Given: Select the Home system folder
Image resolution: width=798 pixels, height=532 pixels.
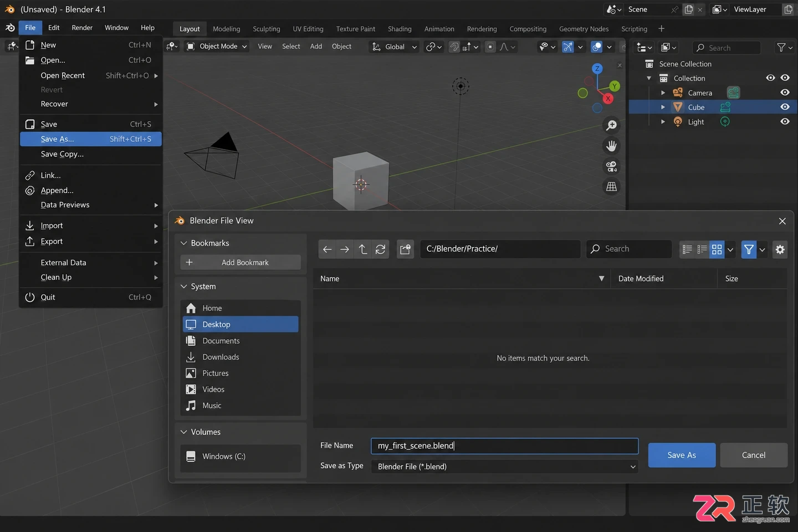Looking at the screenshot, I should pos(241,308).
